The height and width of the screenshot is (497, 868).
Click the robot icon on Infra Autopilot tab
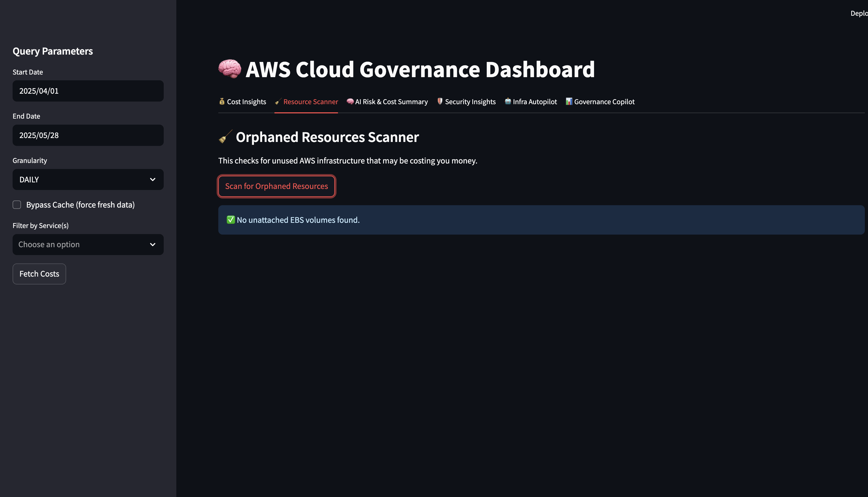tap(508, 101)
